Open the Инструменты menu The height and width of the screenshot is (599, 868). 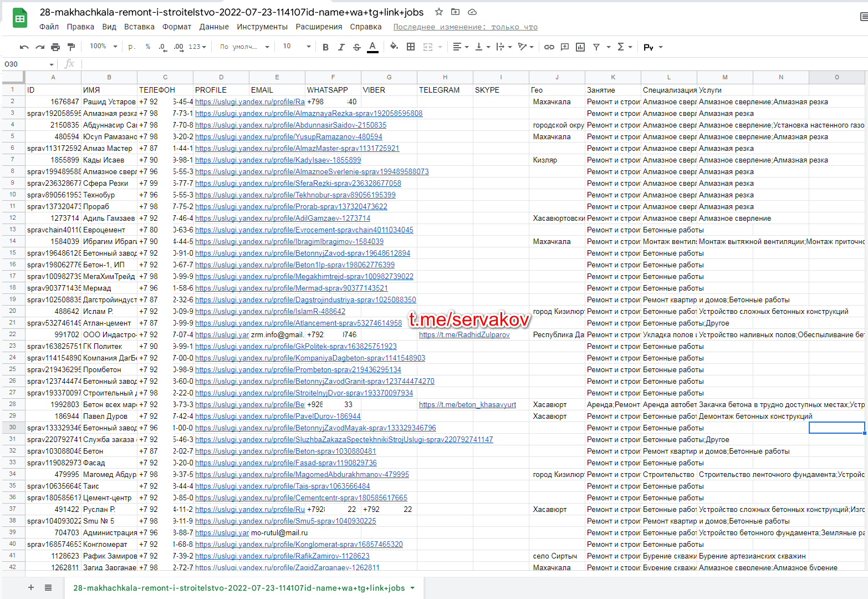pos(262,27)
